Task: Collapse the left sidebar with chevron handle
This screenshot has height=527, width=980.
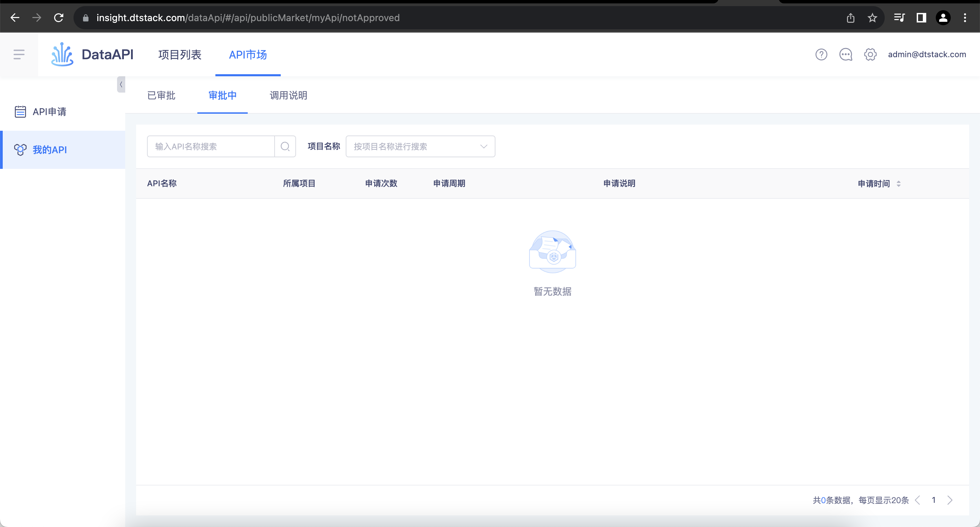Action: click(x=121, y=84)
